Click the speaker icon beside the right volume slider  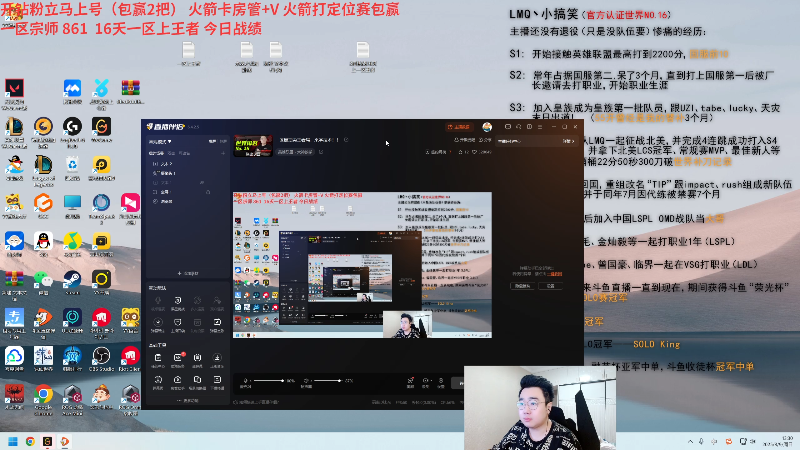tap(306, 381)
